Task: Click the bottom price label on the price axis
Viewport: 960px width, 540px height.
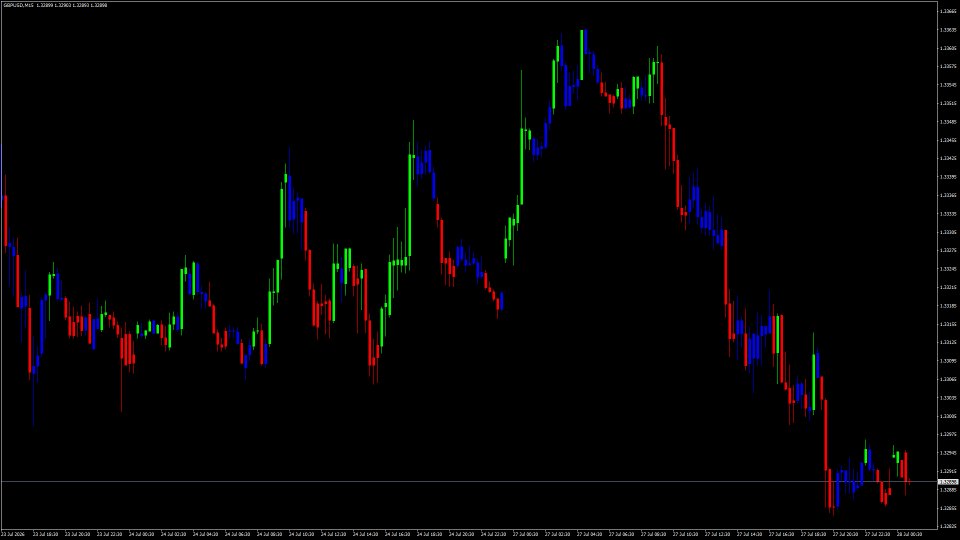Action: tap(948, 526)
